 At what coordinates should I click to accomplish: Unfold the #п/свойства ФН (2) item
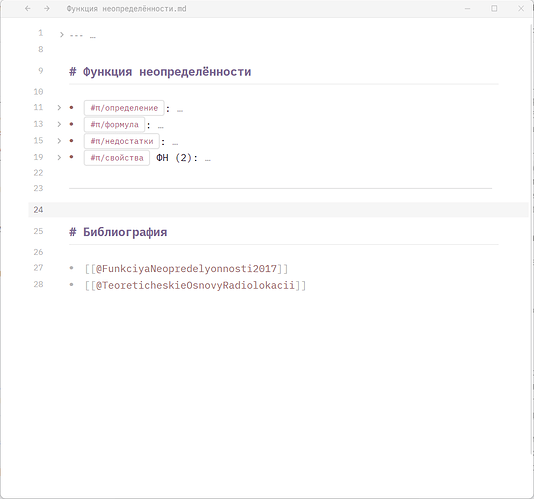pyautogui.click(x=59, y=157)
